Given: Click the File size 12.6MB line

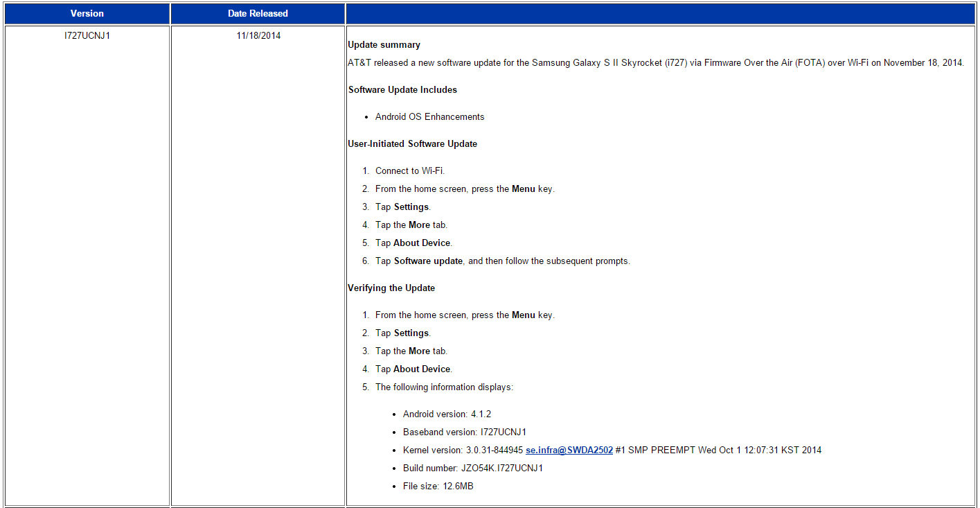Looking at the screenshot, I should tap(438, 486).
